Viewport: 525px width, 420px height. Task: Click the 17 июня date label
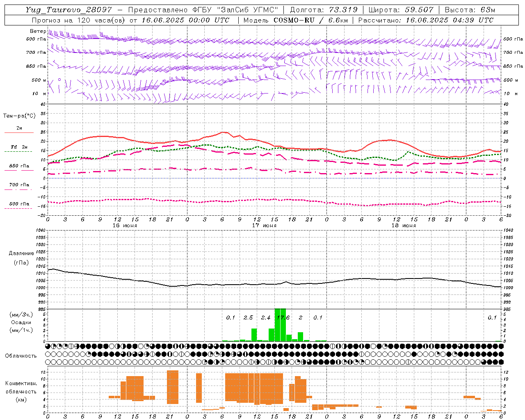[264, 226]
